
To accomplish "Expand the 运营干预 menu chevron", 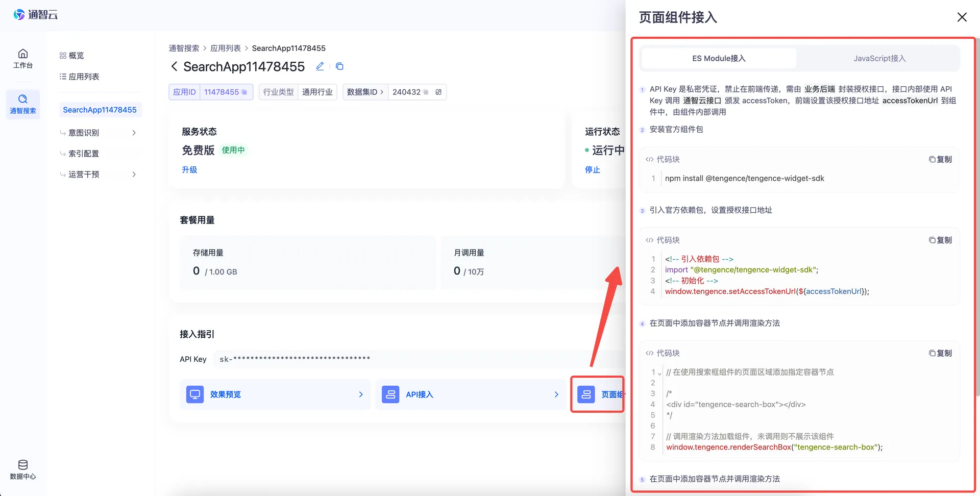I will point(134,175).
